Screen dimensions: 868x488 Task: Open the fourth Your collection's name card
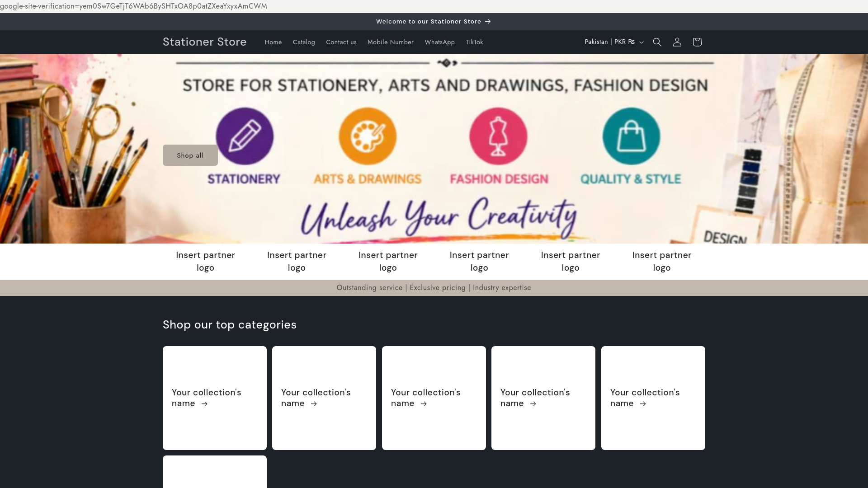tap(543, 398)
